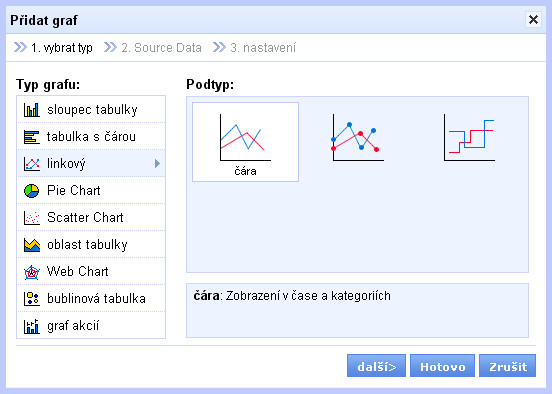
Task: Click the další> next button
Action: pyautogui.click(x=376, y=366)
